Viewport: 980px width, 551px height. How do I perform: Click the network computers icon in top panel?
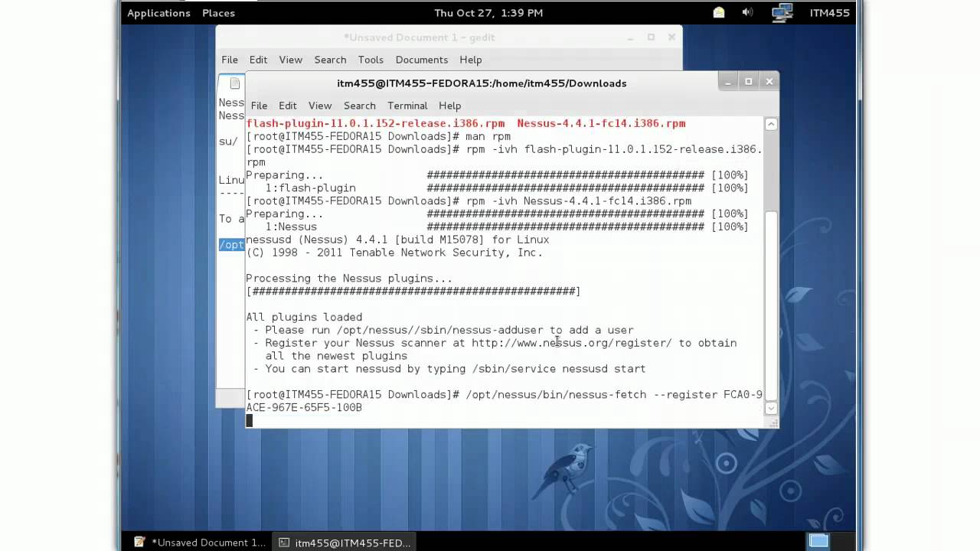[x=782, y=13]
